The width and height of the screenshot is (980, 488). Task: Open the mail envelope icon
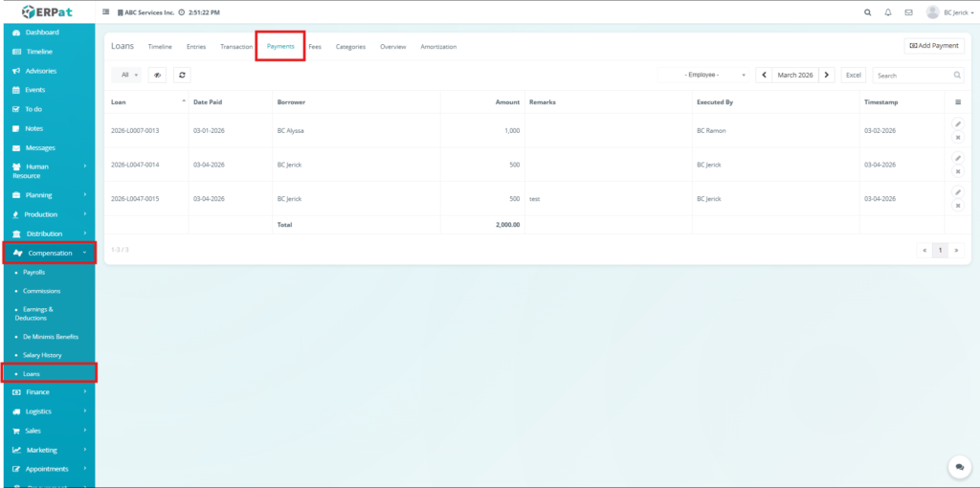(908, 12)
